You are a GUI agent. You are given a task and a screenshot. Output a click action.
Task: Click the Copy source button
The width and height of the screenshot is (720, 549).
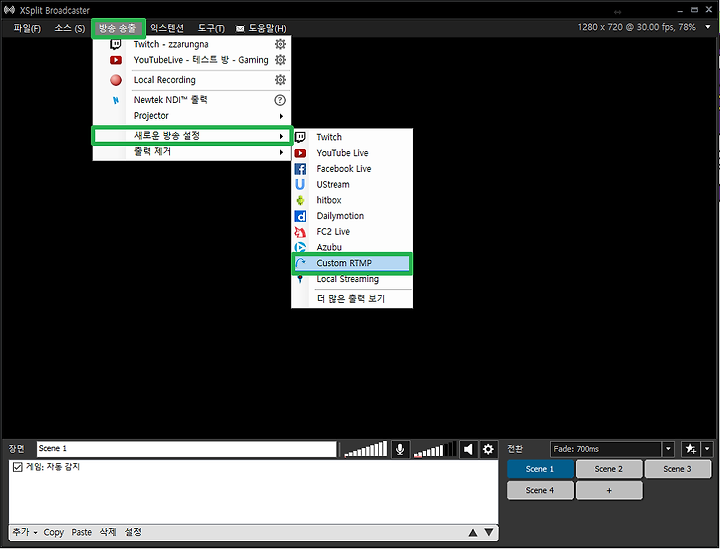click(x=54, y=532)
